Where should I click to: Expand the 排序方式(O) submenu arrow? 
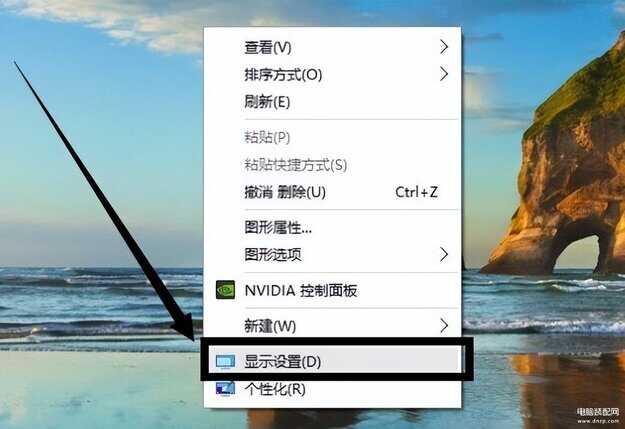click(x=444, y=74)
